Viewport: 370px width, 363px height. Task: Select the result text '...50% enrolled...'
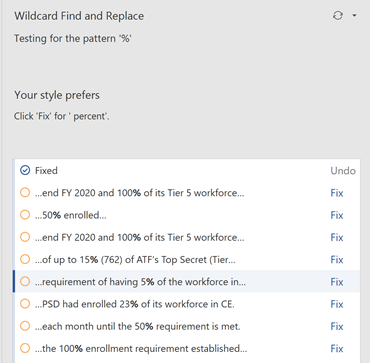click(71, 215)
